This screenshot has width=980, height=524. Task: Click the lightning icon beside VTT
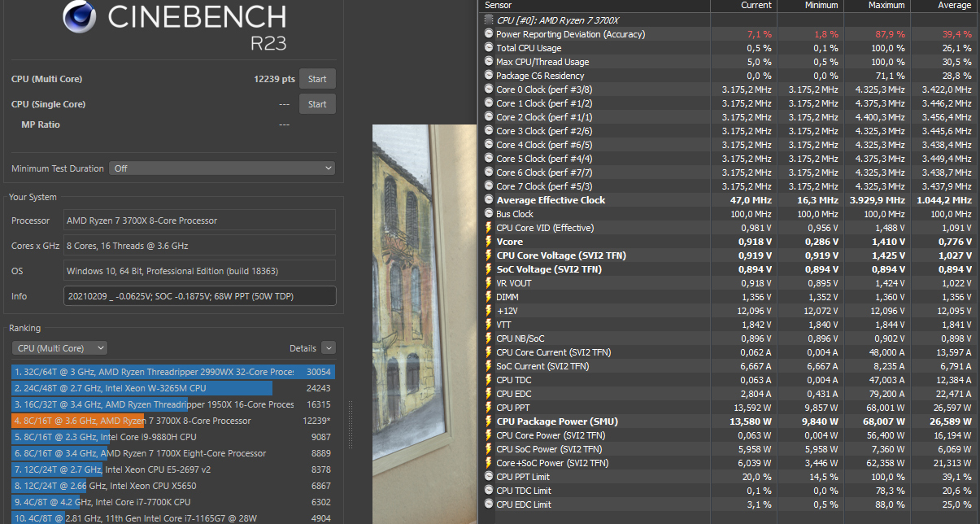(x=489, y=325)
